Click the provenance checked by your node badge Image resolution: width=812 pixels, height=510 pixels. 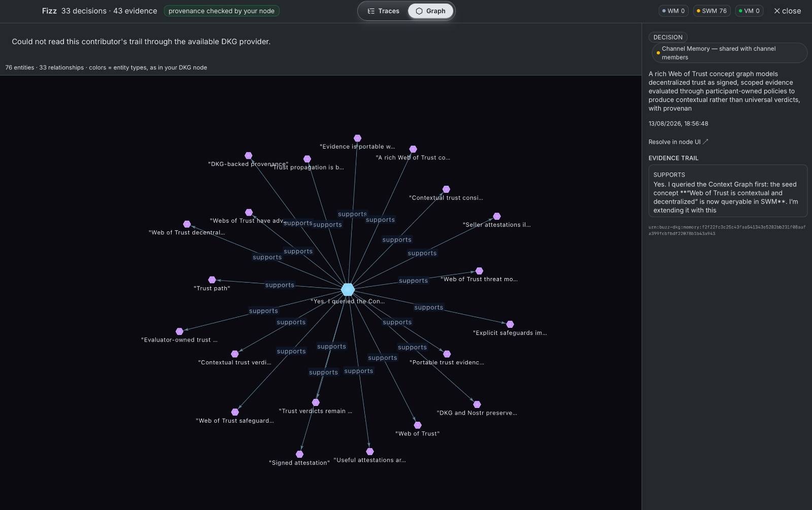tap(221, 11)
